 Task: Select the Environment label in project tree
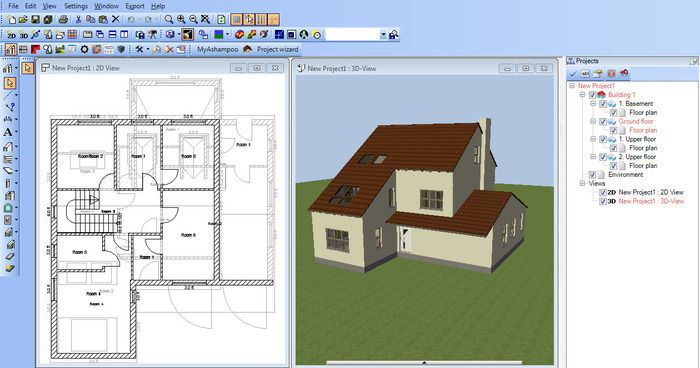click(x=625, y=175)
